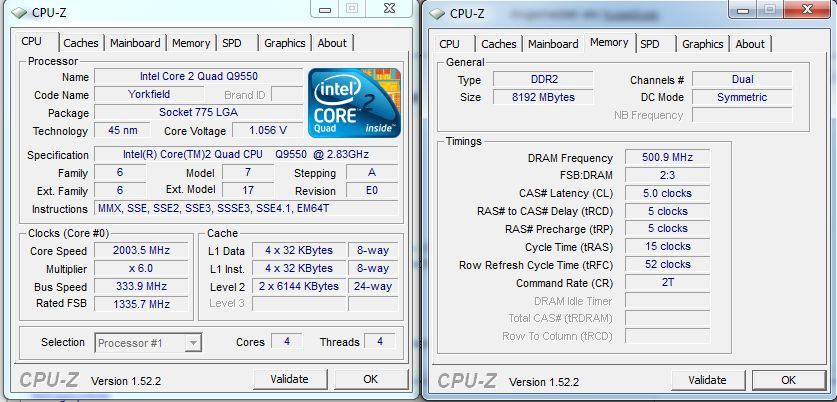This screenshot has height=402, width=837.
Task: Click Validate button in left window
Action: (289, 379)
